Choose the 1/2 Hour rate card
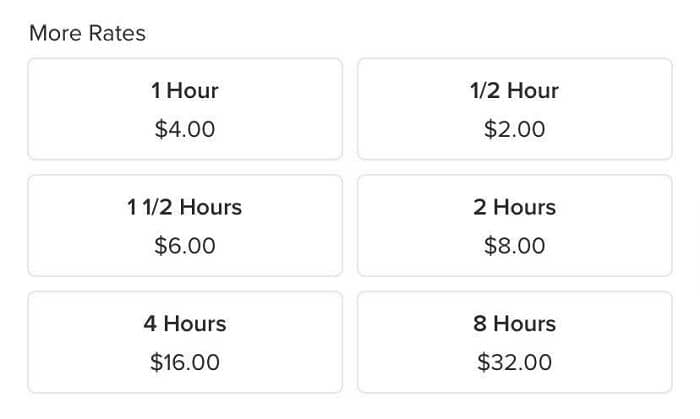Image resolution: width=700 pixels, height=419 pixels. 514,109
